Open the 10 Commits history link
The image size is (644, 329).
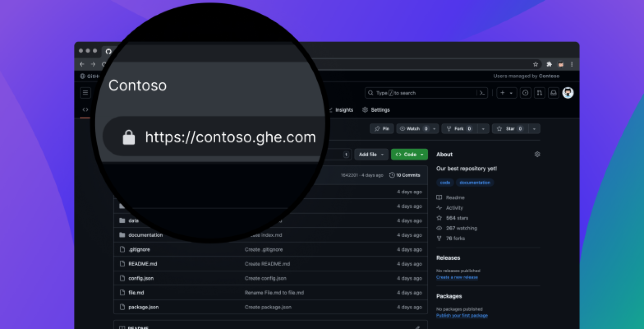pyautogui.click(x=404, y=175)
